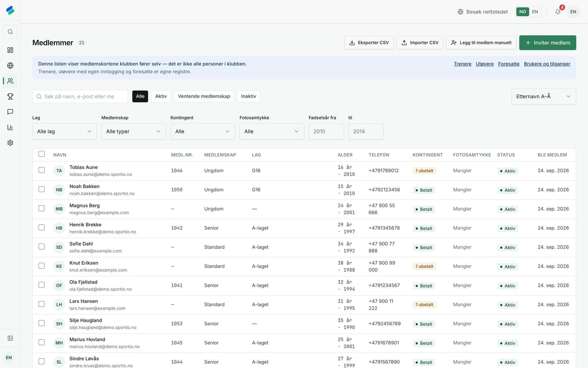Select the checkbox for Tobias Aune
The width and height of the screenshot is (588, 368).
pyautogui.click(x=42, y=170)
